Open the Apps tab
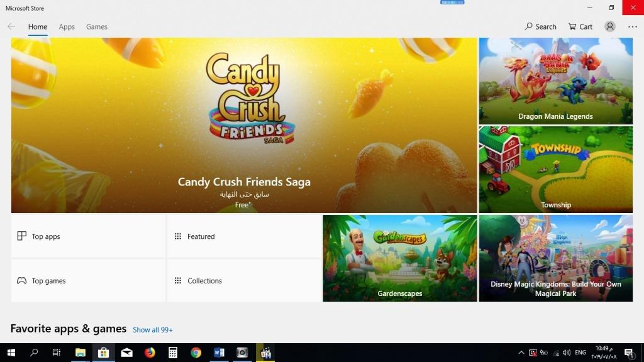The image size is (644, 362). coord(67,26)
